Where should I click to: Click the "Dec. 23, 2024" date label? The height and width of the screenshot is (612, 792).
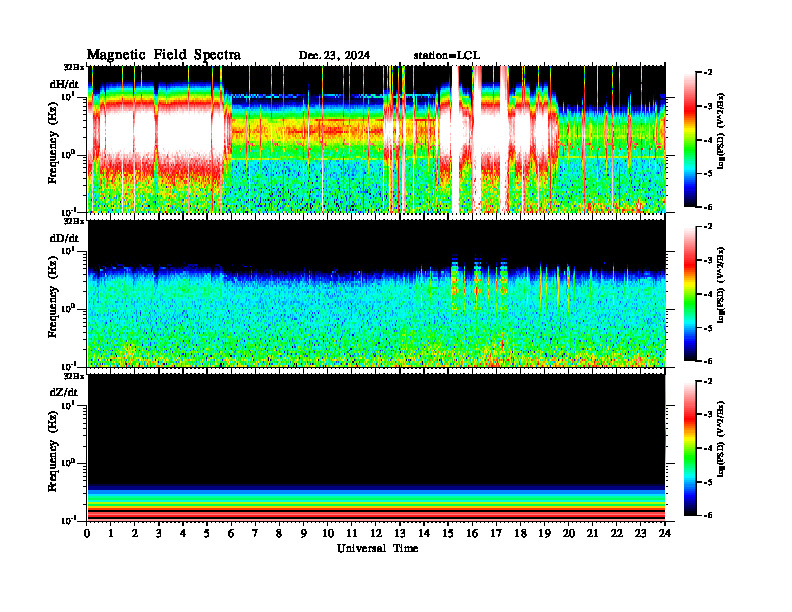[x=334, y=56]
